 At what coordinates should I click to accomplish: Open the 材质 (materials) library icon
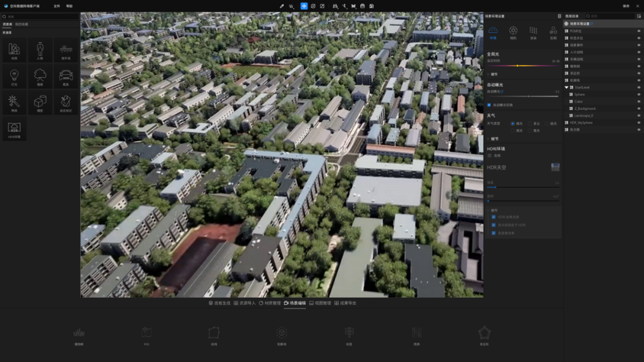pos(14,50)
